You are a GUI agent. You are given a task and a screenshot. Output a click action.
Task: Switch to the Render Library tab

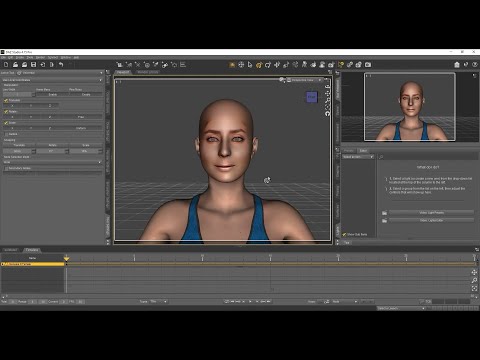148,72
